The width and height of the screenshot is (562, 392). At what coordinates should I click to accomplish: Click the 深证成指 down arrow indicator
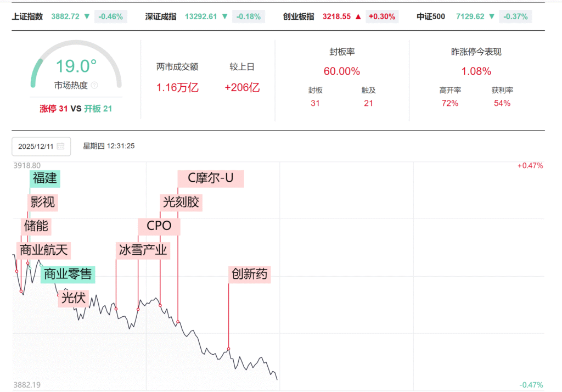(x=224, y=16)
